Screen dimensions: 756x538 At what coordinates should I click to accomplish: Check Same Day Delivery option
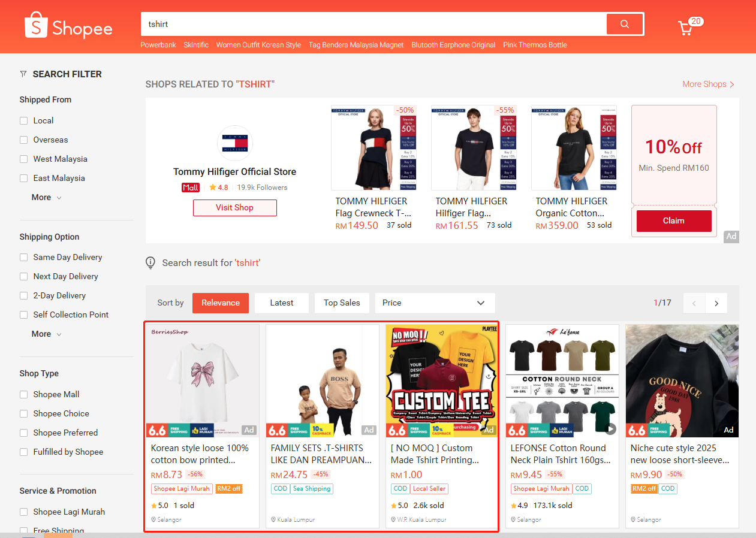24,257
